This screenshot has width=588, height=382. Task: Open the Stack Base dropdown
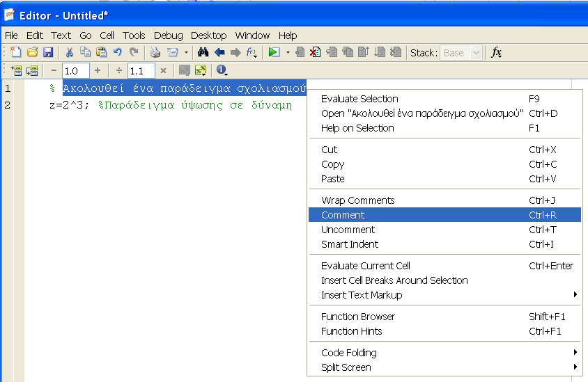pyautogui.click(x=461, y=53)
